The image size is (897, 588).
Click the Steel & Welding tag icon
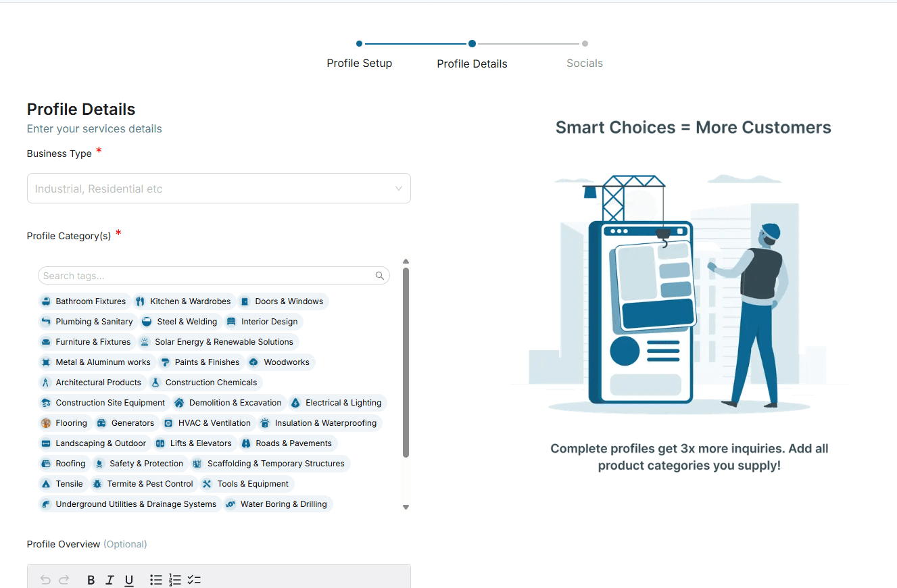[x=147, y=322]
